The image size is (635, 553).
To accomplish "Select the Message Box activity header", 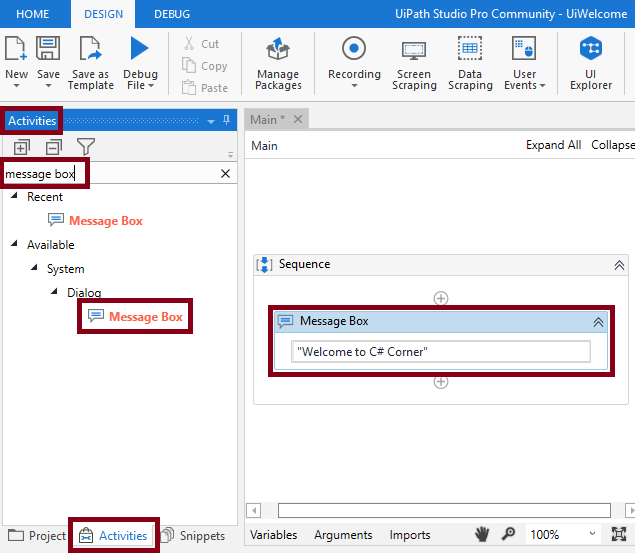I will [x=441, y=322].
